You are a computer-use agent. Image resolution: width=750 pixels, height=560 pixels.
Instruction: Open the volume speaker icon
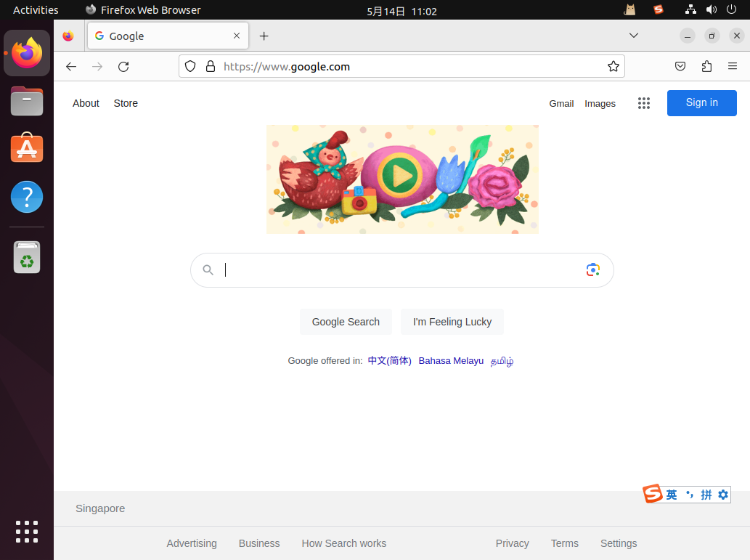(712, 9)
